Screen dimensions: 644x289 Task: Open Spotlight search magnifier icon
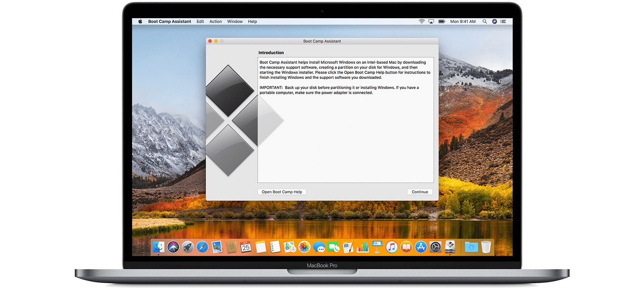(485, 21)
